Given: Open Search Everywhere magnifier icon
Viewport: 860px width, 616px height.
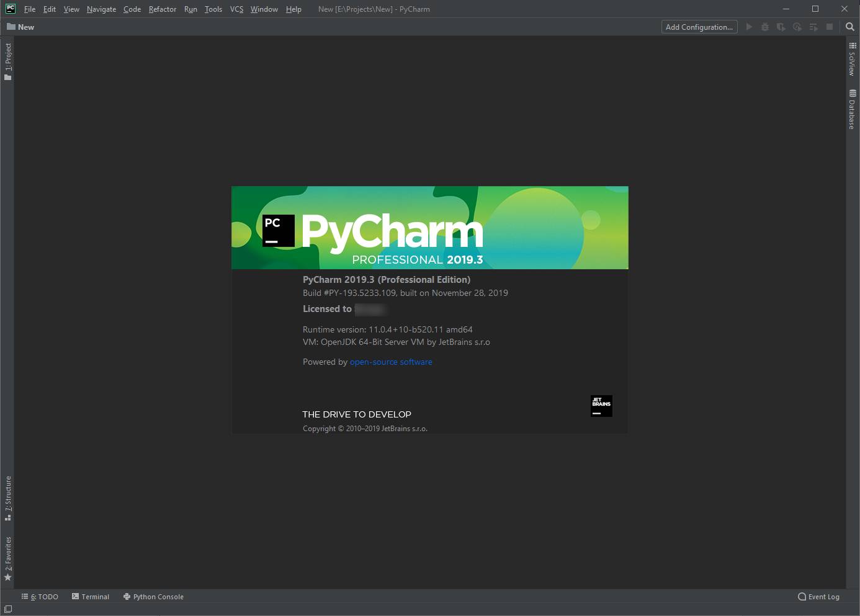Looking at the screenshot, I should click(850, 27).
